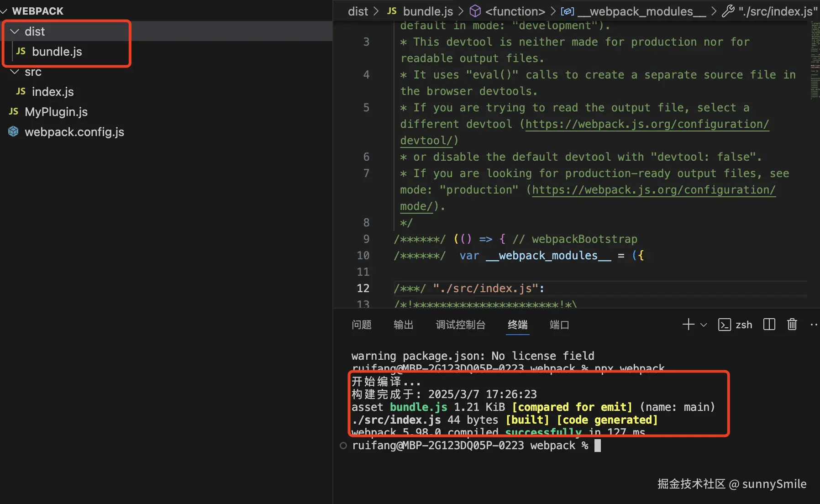Click the [code generated] terminal text
Image resolution: width=820 pixels, height=504 pixels.
(607, 420)
